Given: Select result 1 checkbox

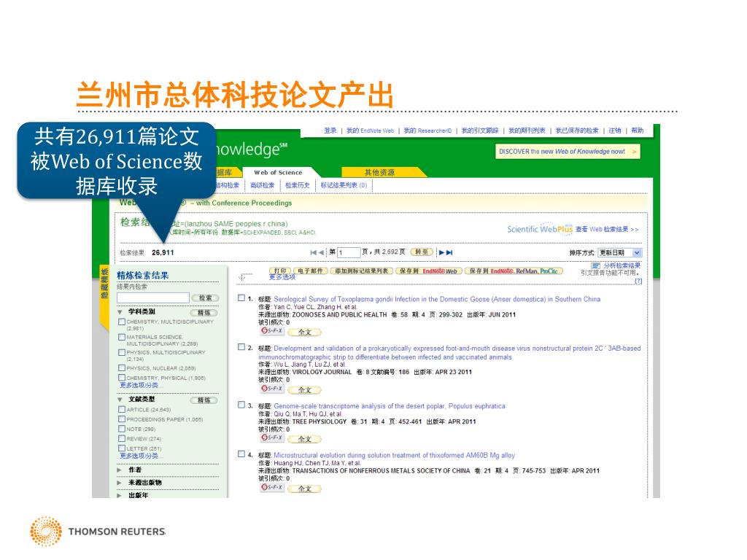Looking at the screenshot, I should click(x=241, y=298).
